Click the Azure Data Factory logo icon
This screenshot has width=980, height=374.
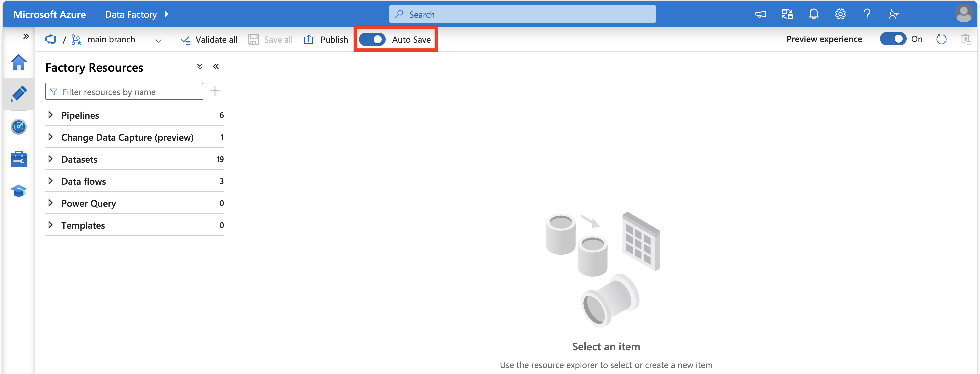(x=52, y=39)
